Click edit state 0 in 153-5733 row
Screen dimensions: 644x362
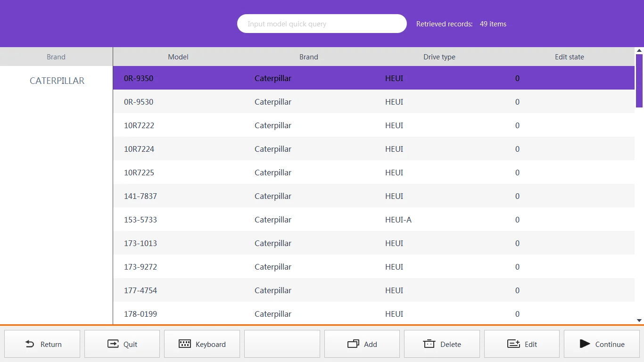click(517, 220)
